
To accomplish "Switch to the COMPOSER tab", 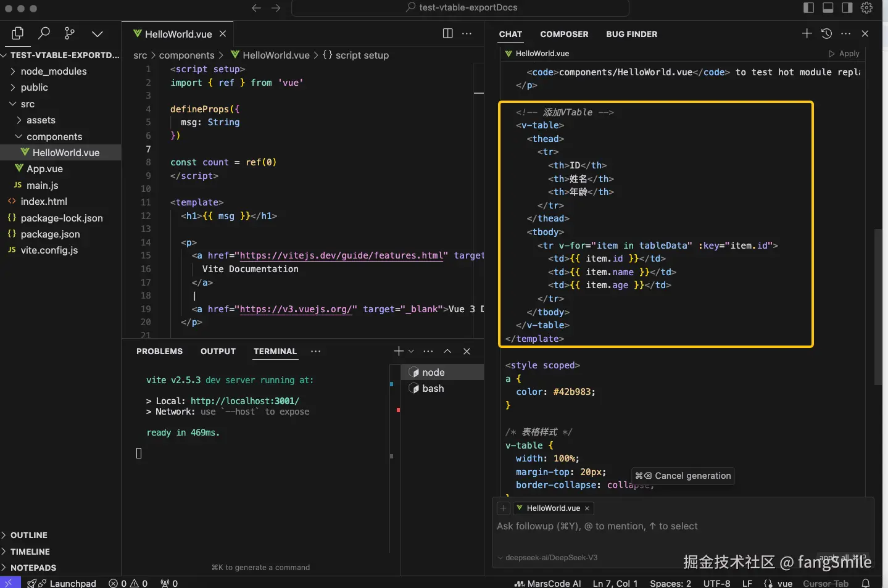I will (x=564, y=34).
